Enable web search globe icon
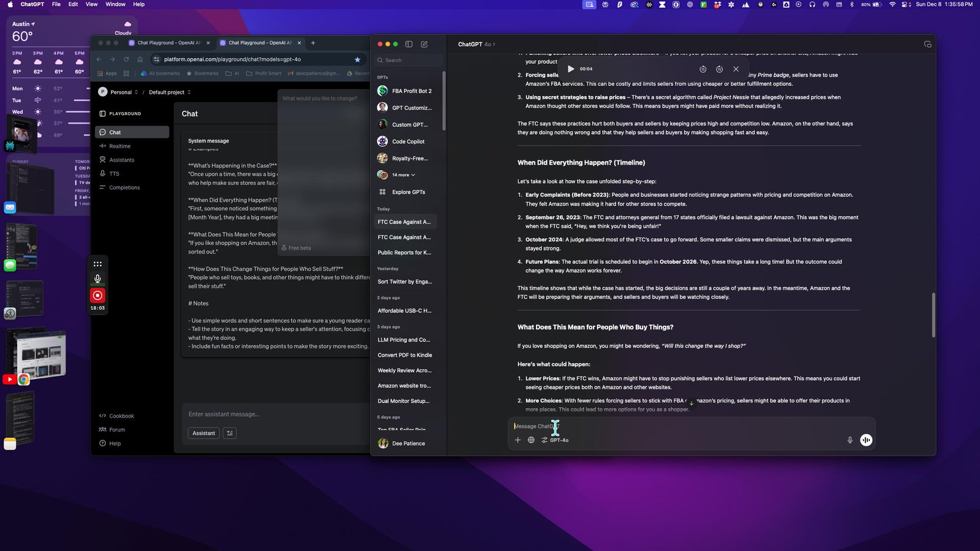 click(x=531, y=440)
